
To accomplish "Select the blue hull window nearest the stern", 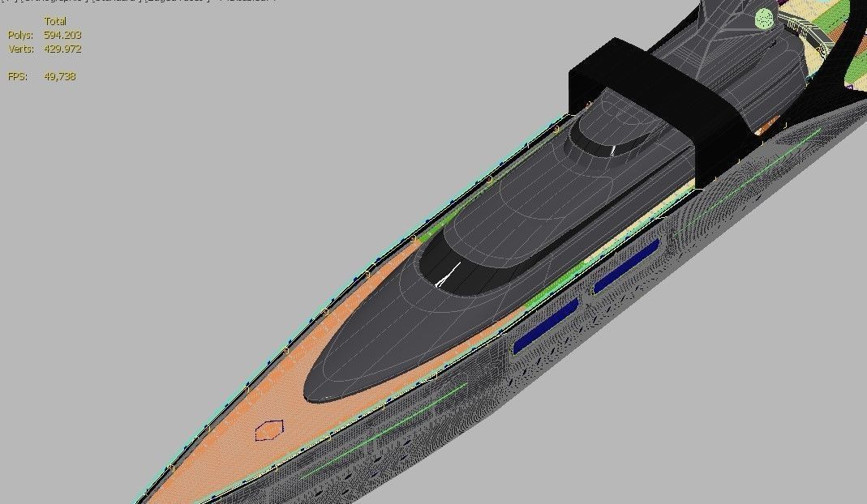I will pyautogui.click(x=626, y=266).
